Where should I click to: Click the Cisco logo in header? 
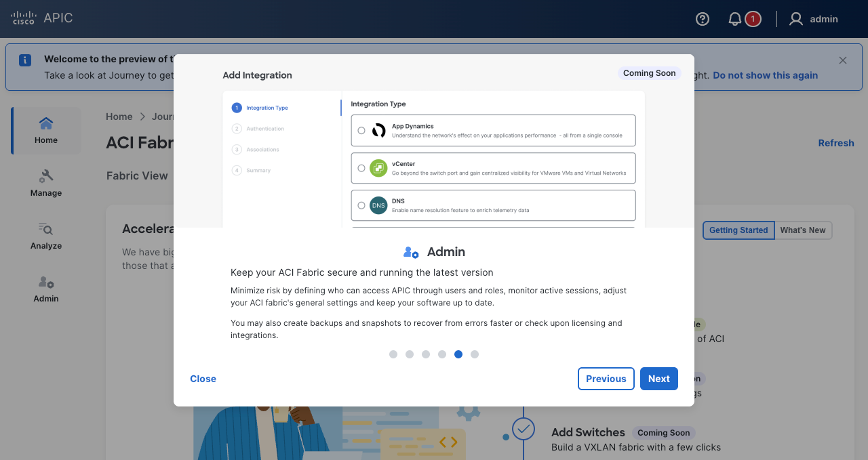[x=24, y=18]
